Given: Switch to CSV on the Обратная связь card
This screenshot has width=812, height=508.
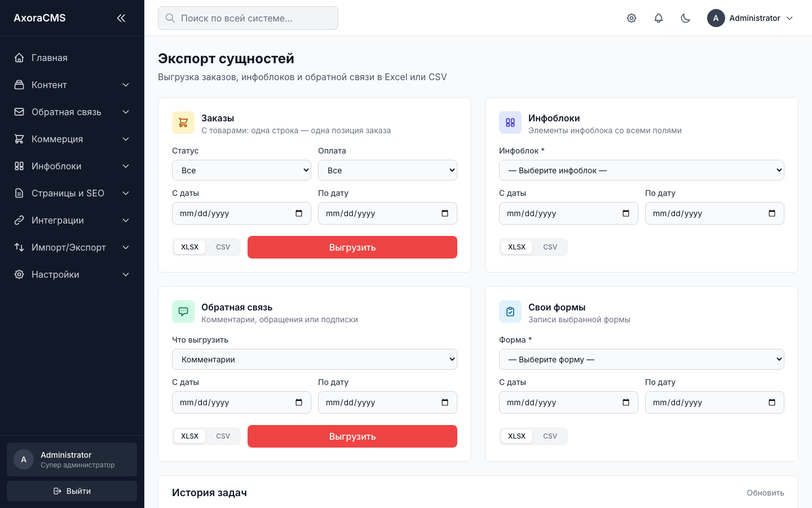Looking at the screenshot, I should pos(223,436).
